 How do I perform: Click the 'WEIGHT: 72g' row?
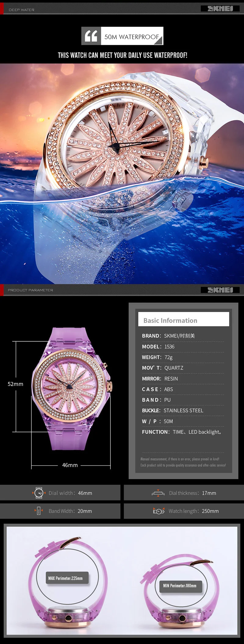click(x=157, y=357)
